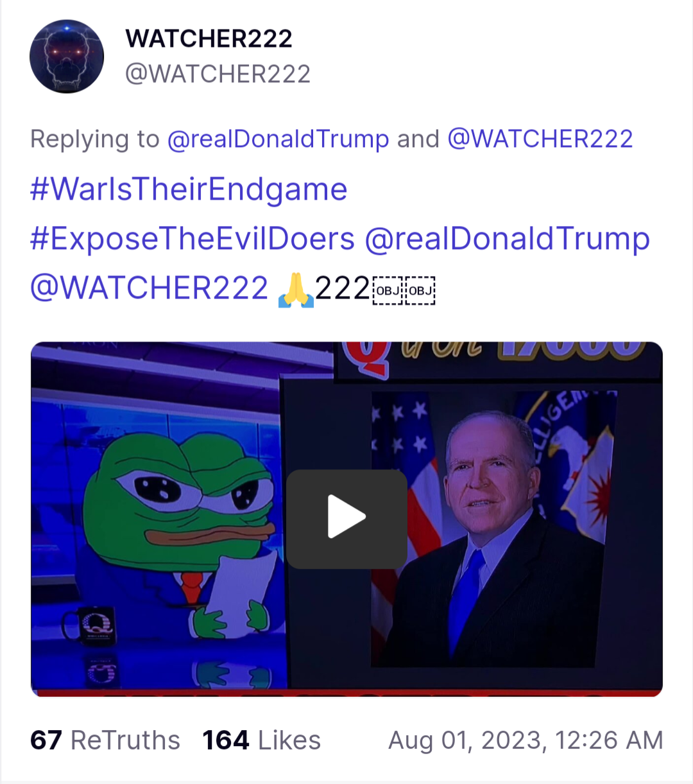Click @WATCHER222 mention before the praying emoji
Viewport: 693px width, 784px height.
coord(149,288)
